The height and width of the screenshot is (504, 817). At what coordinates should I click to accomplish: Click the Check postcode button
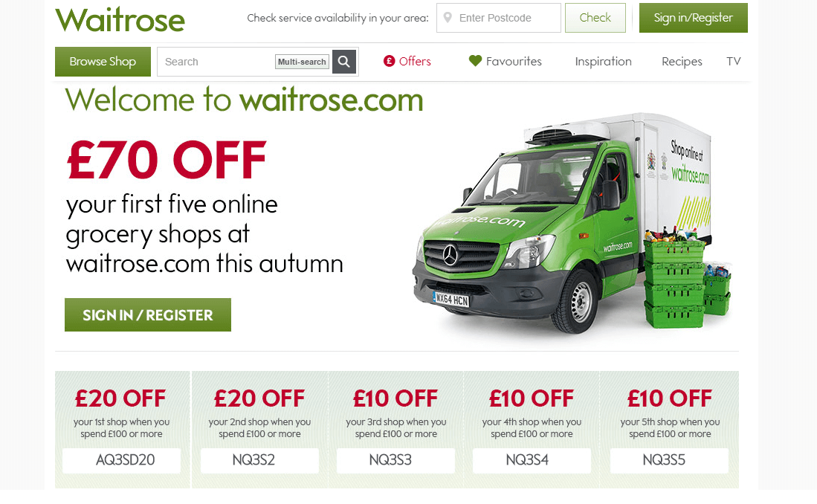[x=595, y=18]
